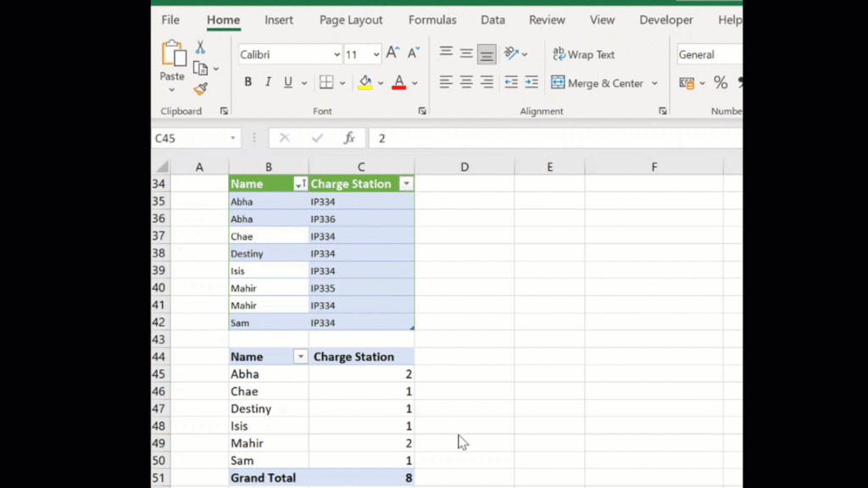Viewport: 868px width, 488px height.
Task: Toggle Bold formatting
Action: pos(248,82)
